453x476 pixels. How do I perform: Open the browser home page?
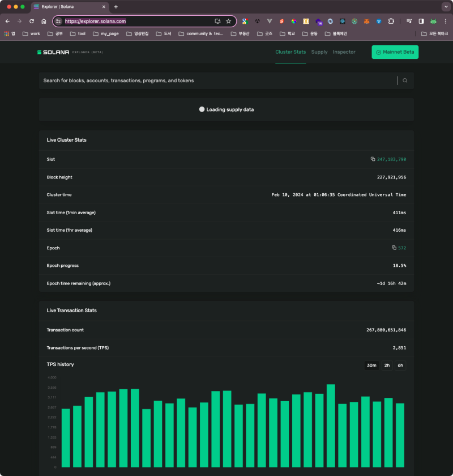(x=44, y=22)
